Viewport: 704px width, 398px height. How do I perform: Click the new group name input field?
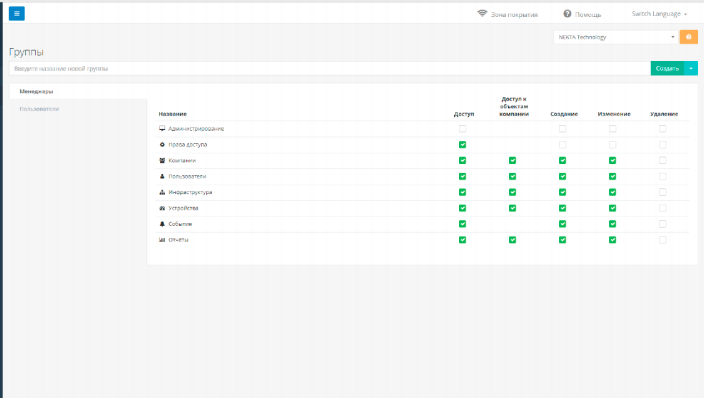330,68
